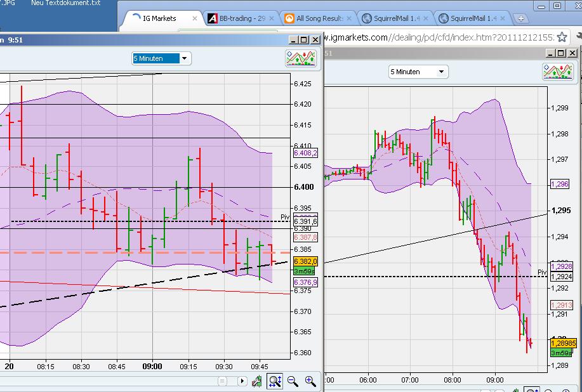The width and height of the screenshot is (582, 392).
Task: Restore the browser window size
Action: 557,6
